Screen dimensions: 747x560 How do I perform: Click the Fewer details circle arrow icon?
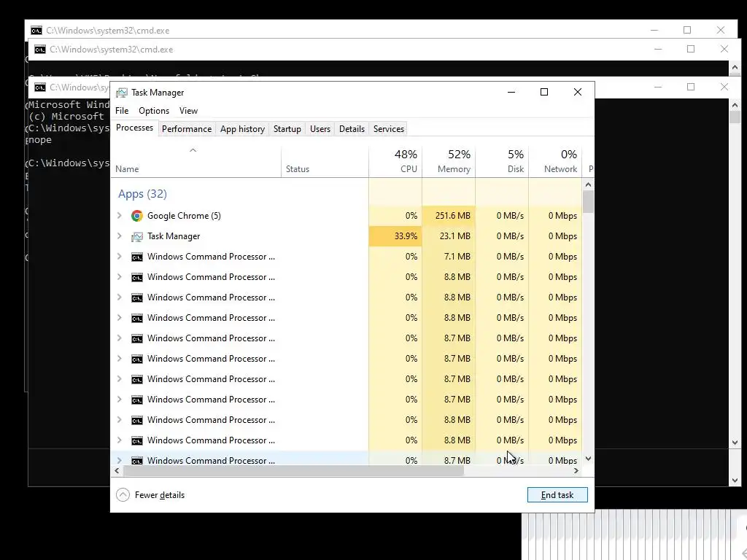(x=123, y=495)
